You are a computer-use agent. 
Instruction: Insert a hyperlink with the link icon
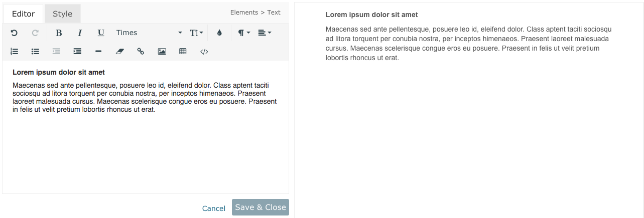point(141,51)
